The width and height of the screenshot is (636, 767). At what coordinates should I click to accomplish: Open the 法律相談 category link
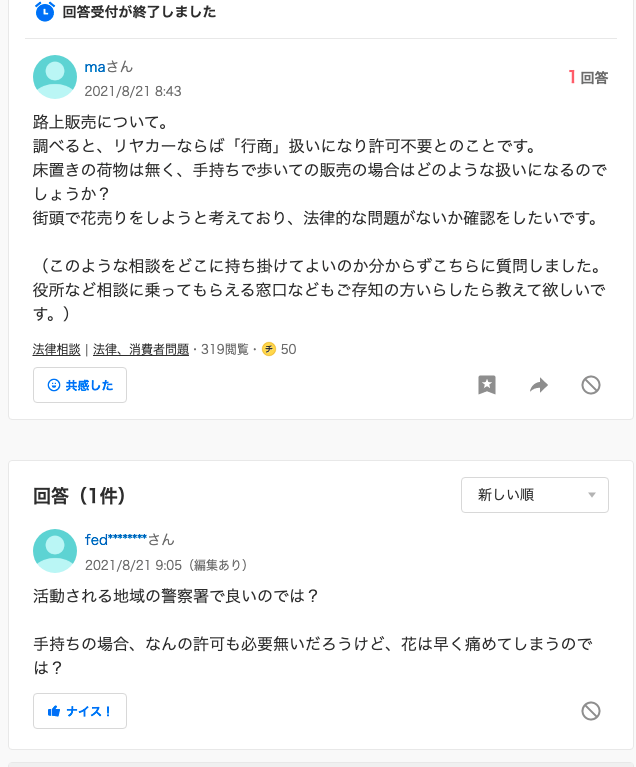click(57, 349)
